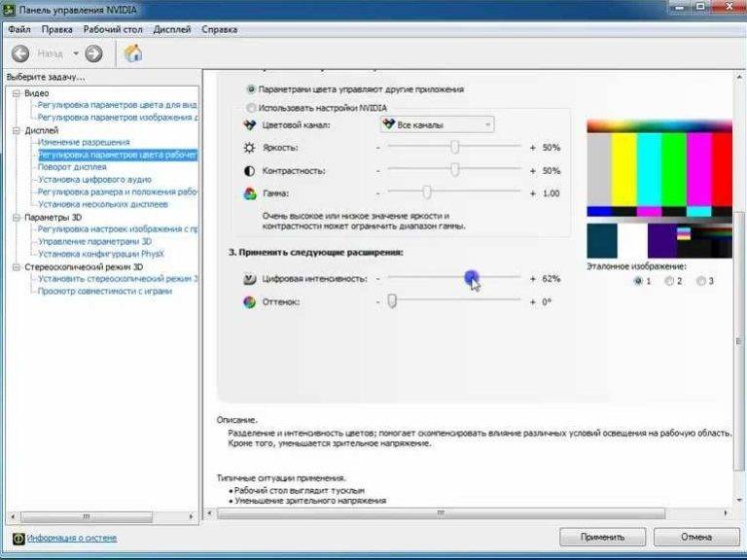Click the 'Применить' button
The height and width of the screenshot is (560, 747).
pos(603,537)
